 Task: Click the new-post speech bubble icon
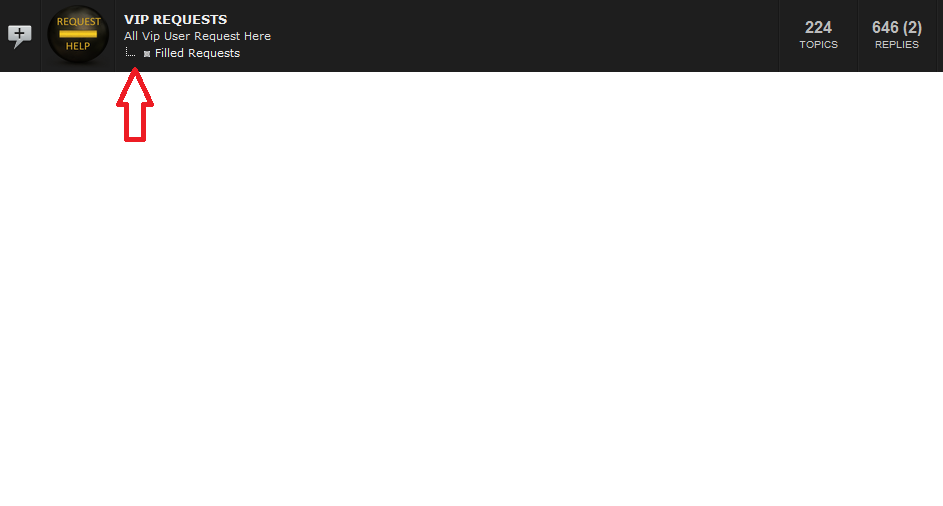pos(19,36)
